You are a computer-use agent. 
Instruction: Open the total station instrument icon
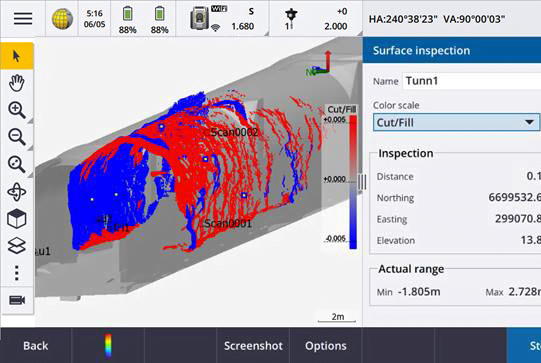pos(199,19)
